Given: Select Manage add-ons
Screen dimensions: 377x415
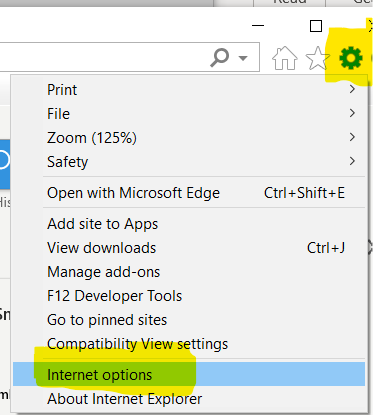Looking at the screenshot, I should pyautogui.click(x=189, y=272).
